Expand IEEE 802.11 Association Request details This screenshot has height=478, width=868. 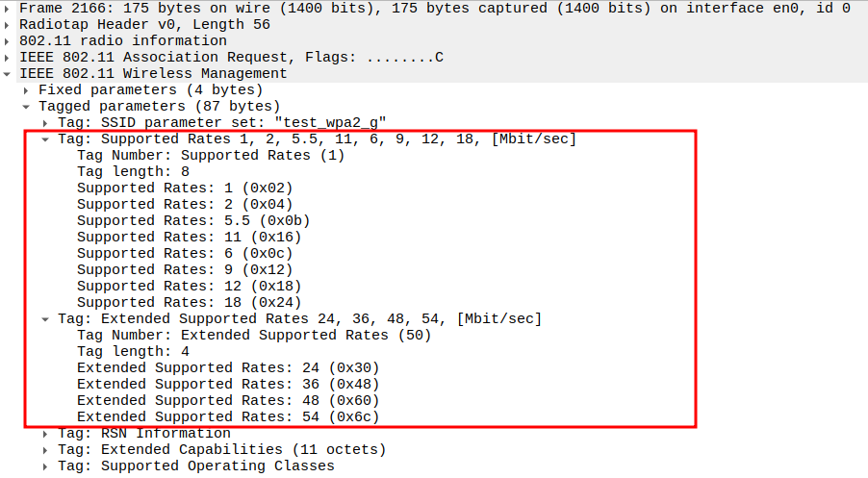[9, 57]
